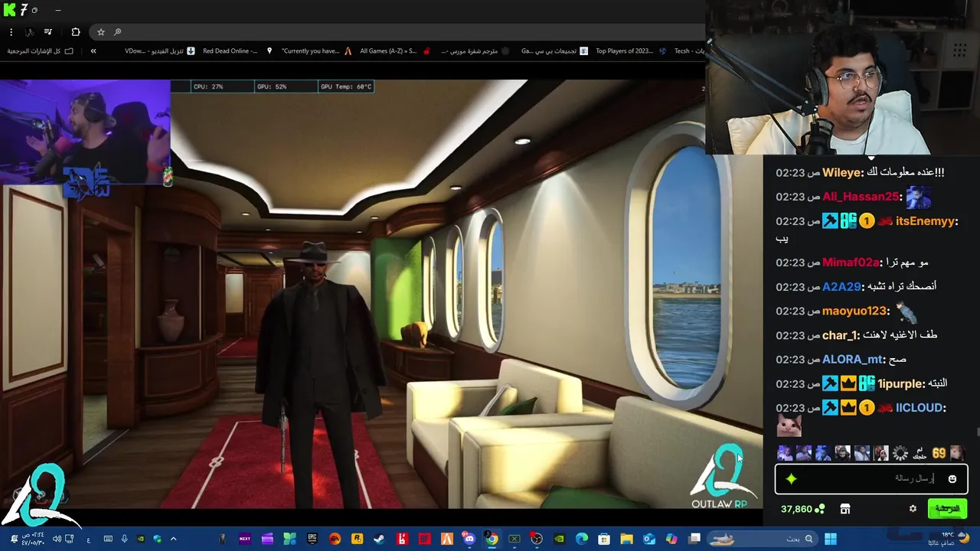Click username itsEnemyy in chat
Viewport: 980px width, 551px height.
pyautogui.click(x=926, y=221)
